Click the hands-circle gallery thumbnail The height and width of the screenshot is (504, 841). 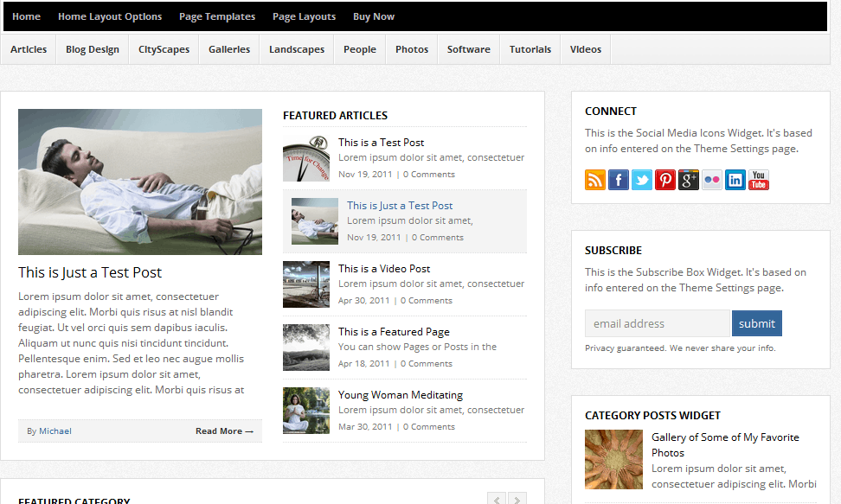click(613, 460)
